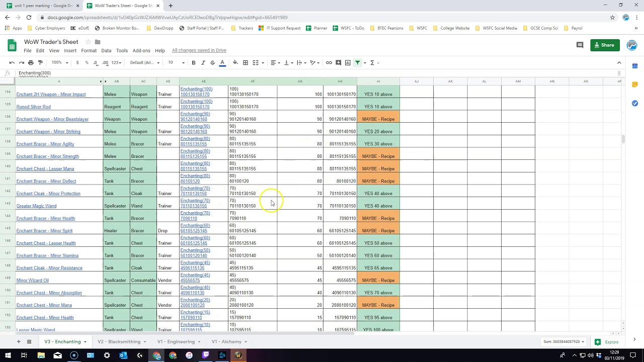Open more number formats dropdown
The width and height of the screenshot is (644, 362).
(x=116, y=63)
